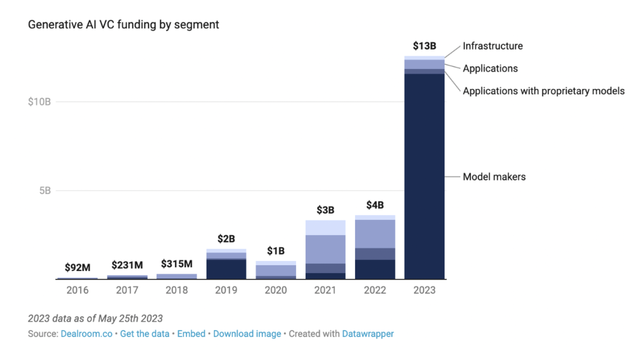Click Applications with proprietary models label
The image size is (644, 359).
543,91
